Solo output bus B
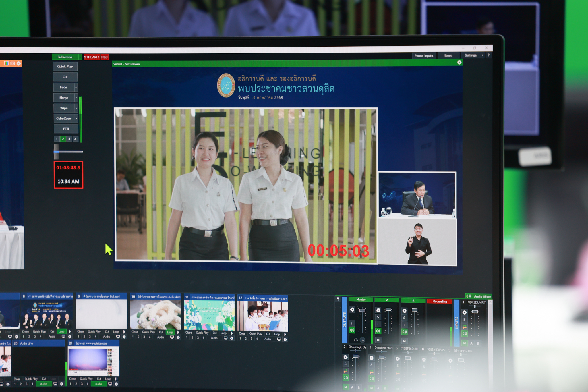This screenshot has width=588, height=392. (404, 318)
